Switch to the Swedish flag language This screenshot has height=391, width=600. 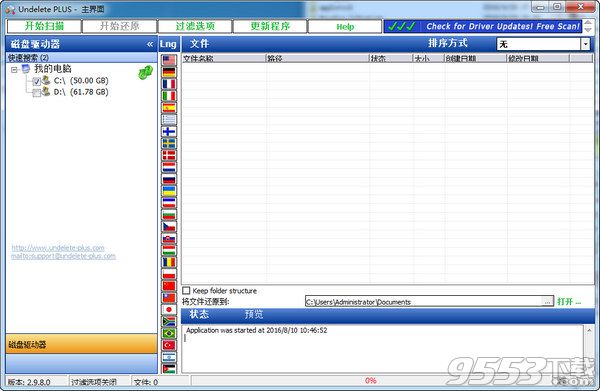coord(169,143)
